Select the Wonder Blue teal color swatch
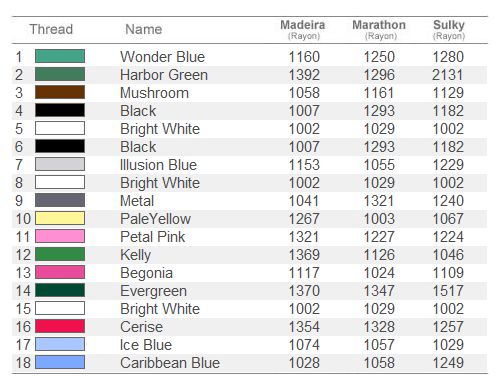500x384 pixels. click(60, 56)
